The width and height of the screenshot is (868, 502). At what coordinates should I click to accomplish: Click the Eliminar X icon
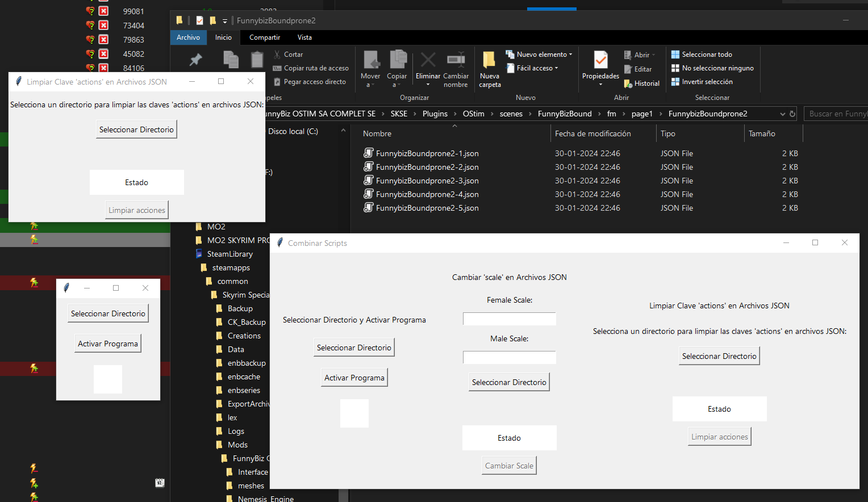pyautogui.click(x=428, y=60)
